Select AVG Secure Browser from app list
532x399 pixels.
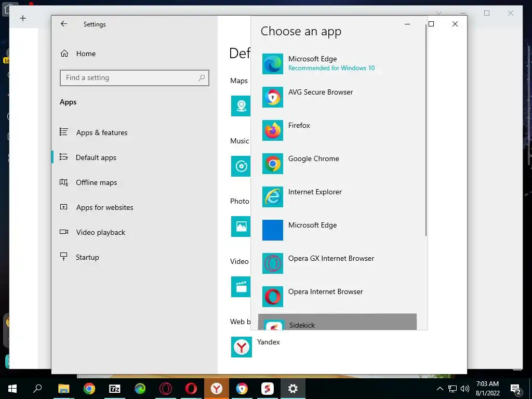tap(337, 97)
